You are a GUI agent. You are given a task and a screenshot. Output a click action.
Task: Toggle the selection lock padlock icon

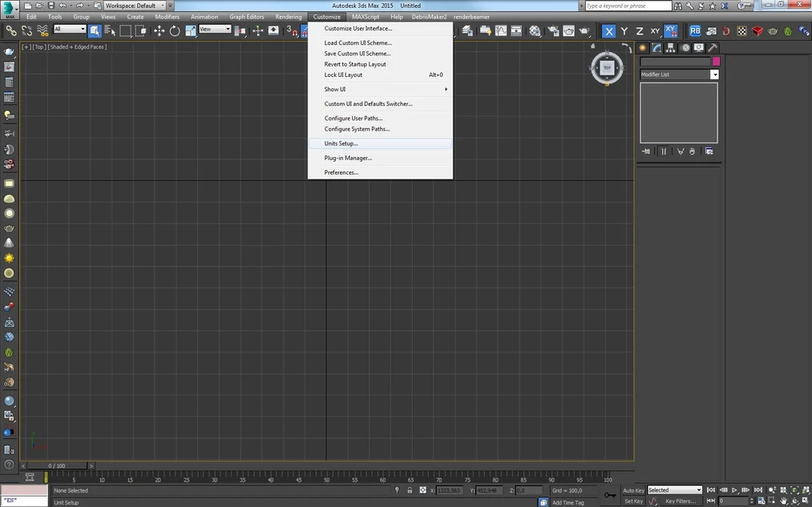point(410,490)
